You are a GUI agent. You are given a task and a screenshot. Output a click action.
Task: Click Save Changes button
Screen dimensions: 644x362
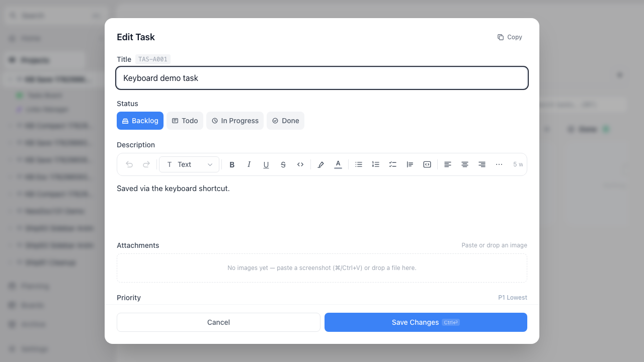point(426,322)
